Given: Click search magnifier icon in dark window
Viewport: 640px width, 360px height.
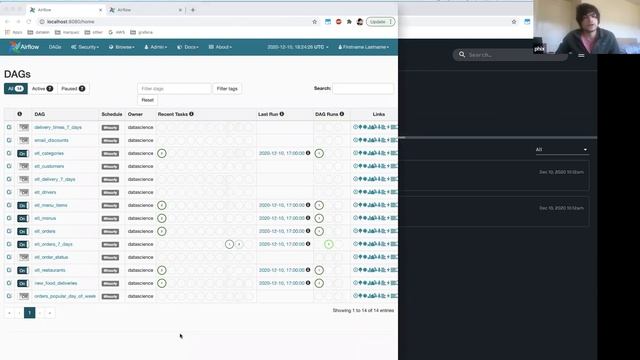Looking at the screenshot, I should point(462,54).
